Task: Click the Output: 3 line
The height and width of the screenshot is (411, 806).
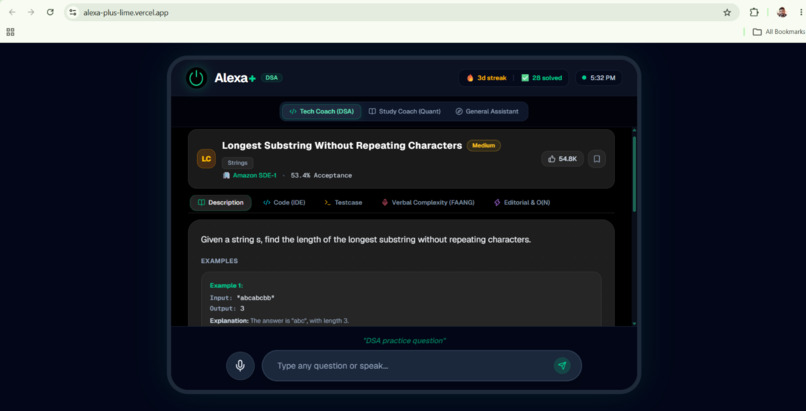Action: [227, 309]
